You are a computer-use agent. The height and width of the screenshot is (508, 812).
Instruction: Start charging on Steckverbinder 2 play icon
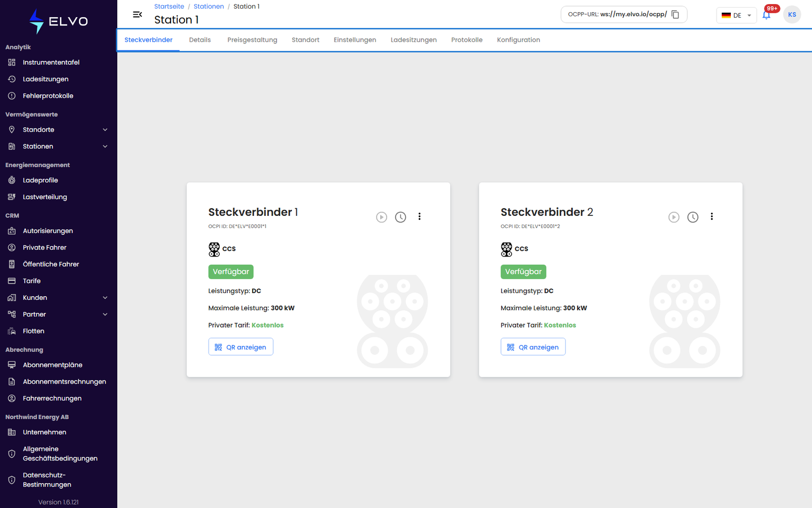pyautogui.click(x=674, y=217)
